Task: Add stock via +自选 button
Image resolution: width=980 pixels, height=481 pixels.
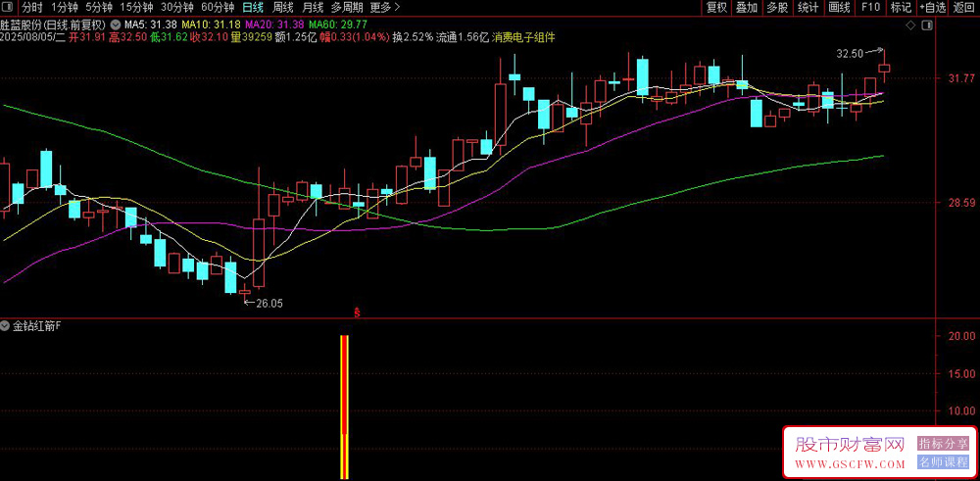Action: coord(933,8)
